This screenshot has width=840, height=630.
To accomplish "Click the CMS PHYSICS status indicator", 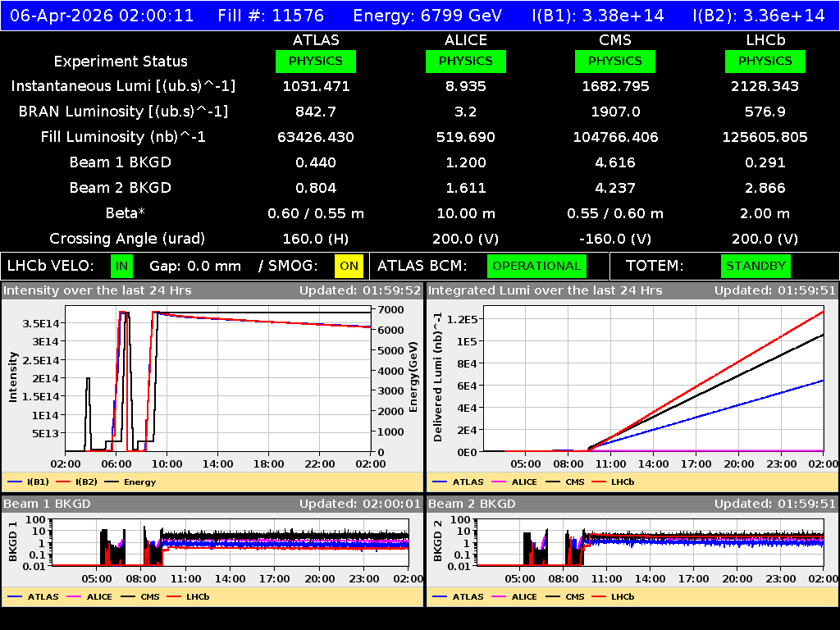I will pos(615,61).
